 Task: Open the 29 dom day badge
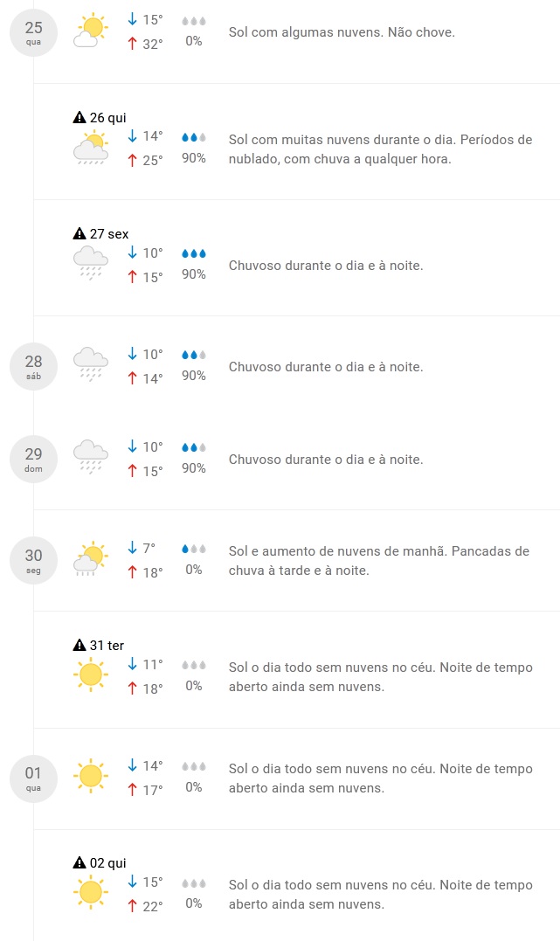click(x=33, y=459)
